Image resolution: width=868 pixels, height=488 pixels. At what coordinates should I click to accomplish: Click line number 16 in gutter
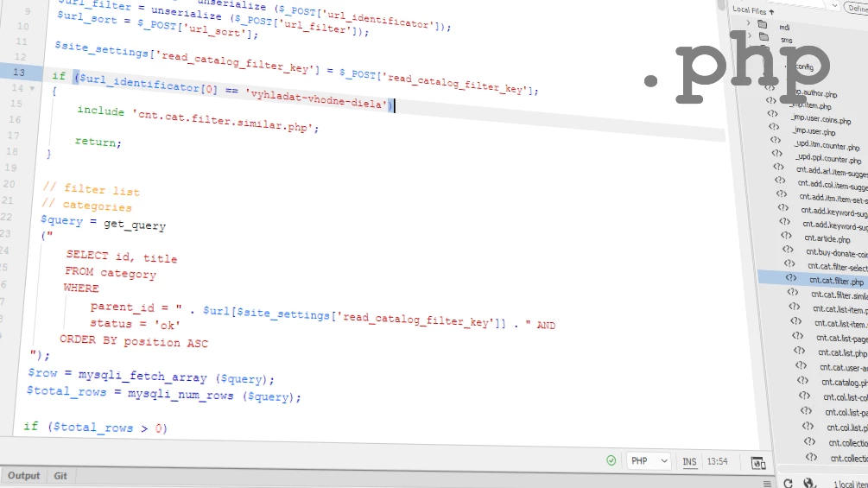(x=15, y=119)
